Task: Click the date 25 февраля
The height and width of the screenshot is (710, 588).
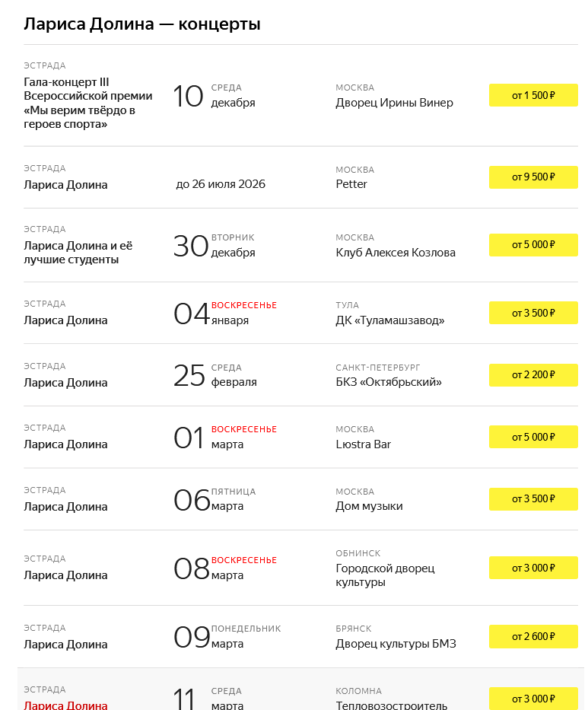Action: coord(215,375)
